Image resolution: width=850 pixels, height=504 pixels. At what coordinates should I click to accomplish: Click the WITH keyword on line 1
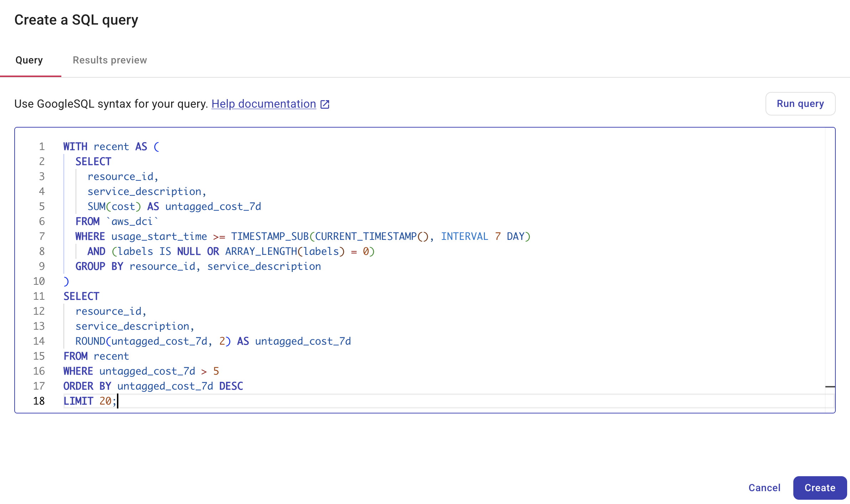point(75,146)
